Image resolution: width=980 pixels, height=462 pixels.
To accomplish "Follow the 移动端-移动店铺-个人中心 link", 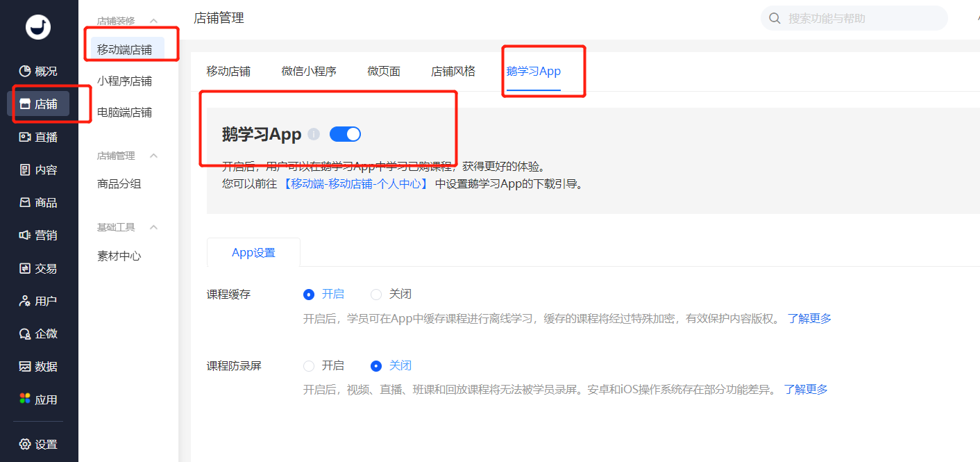I will coord(356,184).
